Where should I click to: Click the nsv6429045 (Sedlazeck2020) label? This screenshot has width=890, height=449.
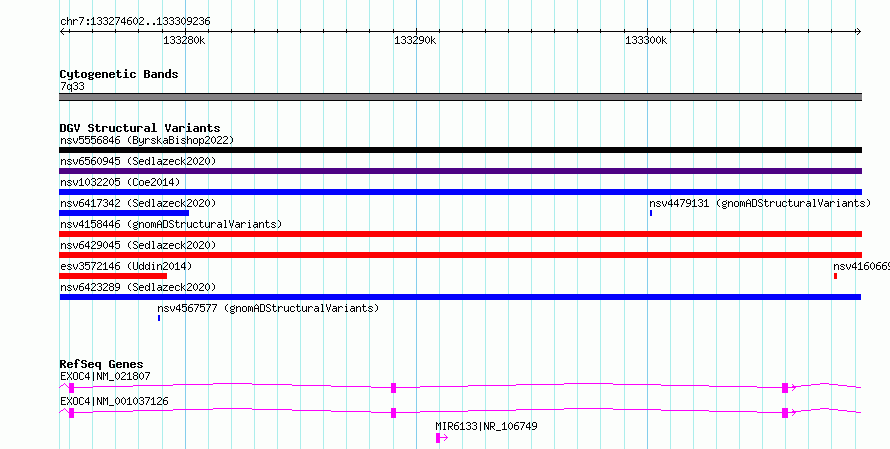(138, 245)
